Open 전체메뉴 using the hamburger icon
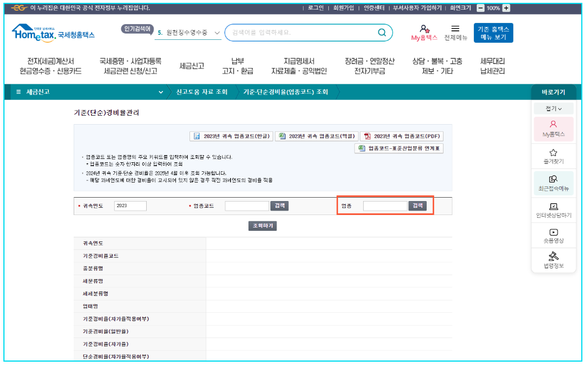 455,32
